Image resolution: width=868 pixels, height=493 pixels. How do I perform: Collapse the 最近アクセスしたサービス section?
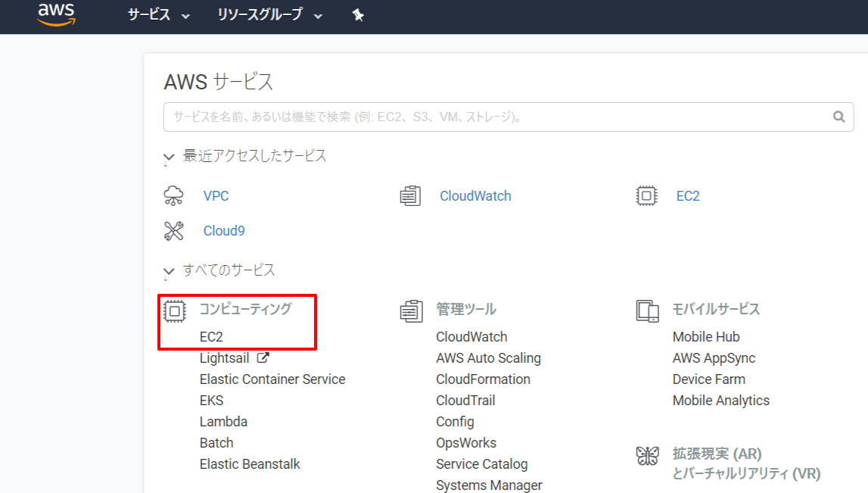tap(169, 158)
